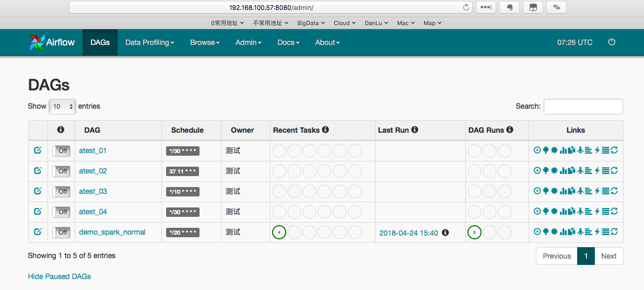Open Graph View icon for atest_01
The height and width of the screenshot is (290, 644).
[x=554, y=150]
